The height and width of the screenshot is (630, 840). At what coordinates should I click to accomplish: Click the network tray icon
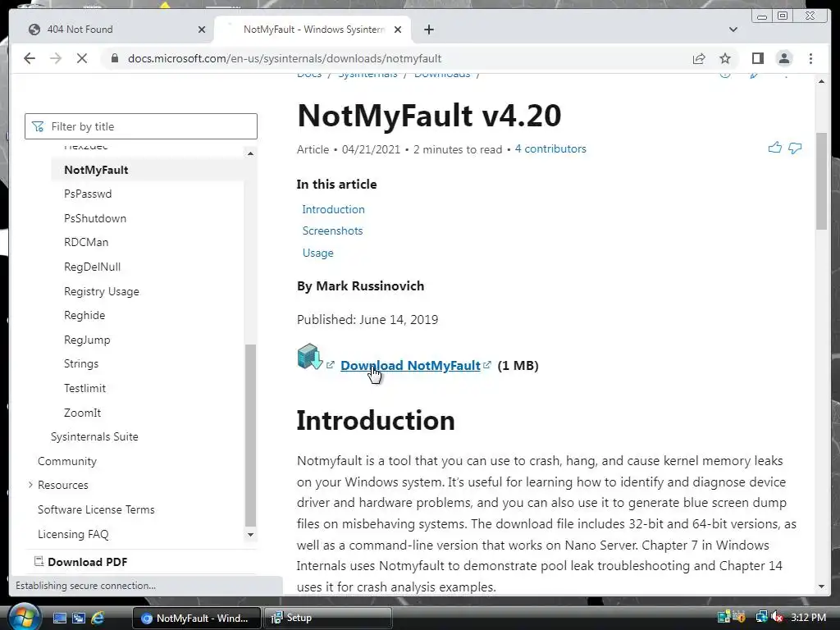pyautogui.click(x=760, y=617)
